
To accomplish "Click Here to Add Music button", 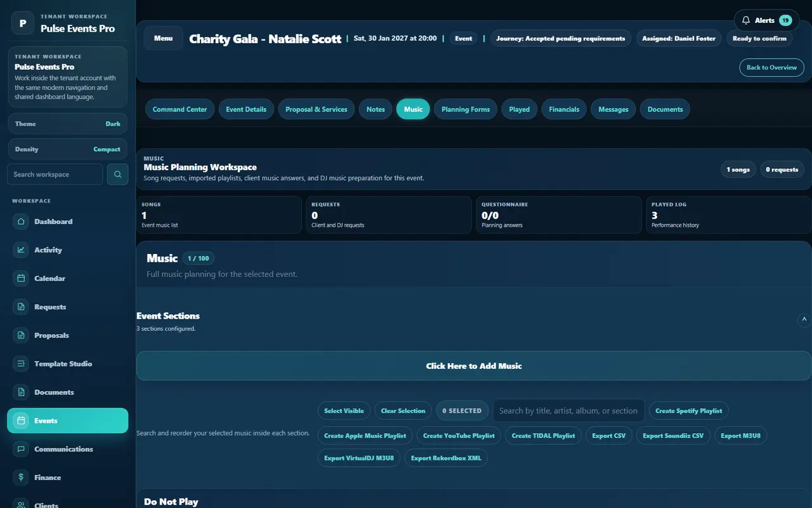I will pos(474,366).
